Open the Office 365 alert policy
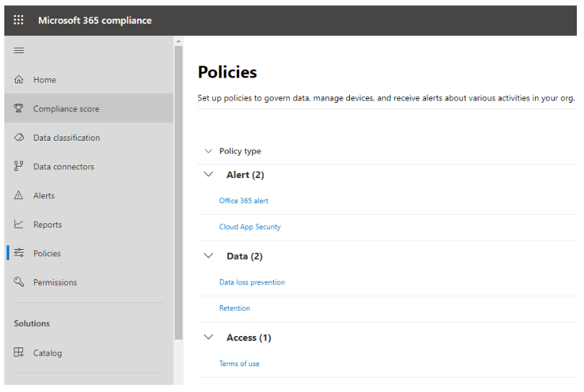Image resolution: width=584 pixels, height=392 pixels. tap(244, 200)
